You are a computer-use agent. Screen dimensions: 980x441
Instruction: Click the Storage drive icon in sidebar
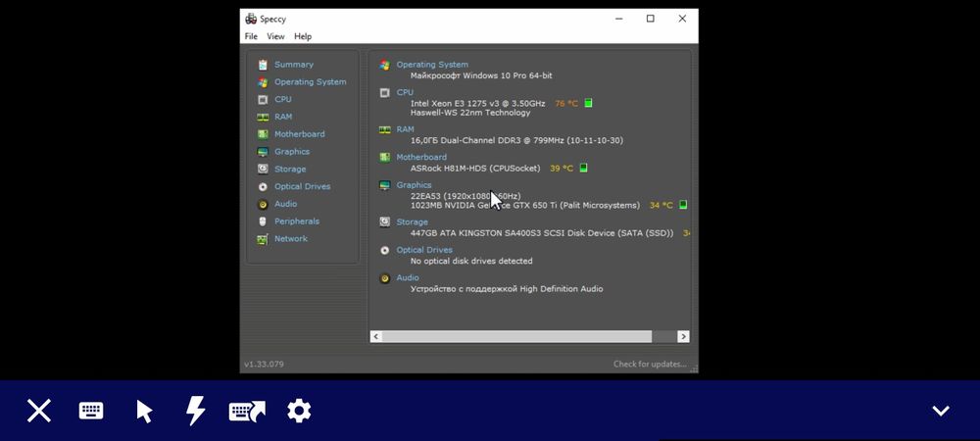click(263, 170)
